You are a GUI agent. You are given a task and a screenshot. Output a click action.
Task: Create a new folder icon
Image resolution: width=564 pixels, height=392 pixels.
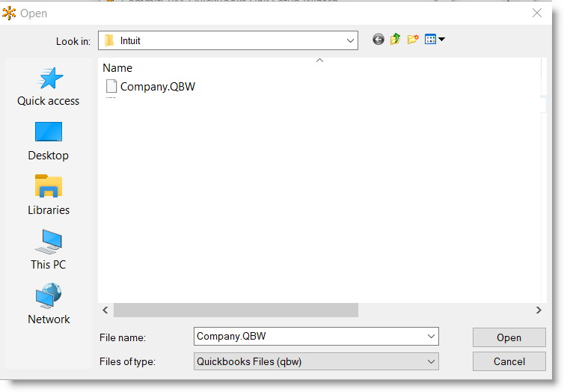(412, 40)
